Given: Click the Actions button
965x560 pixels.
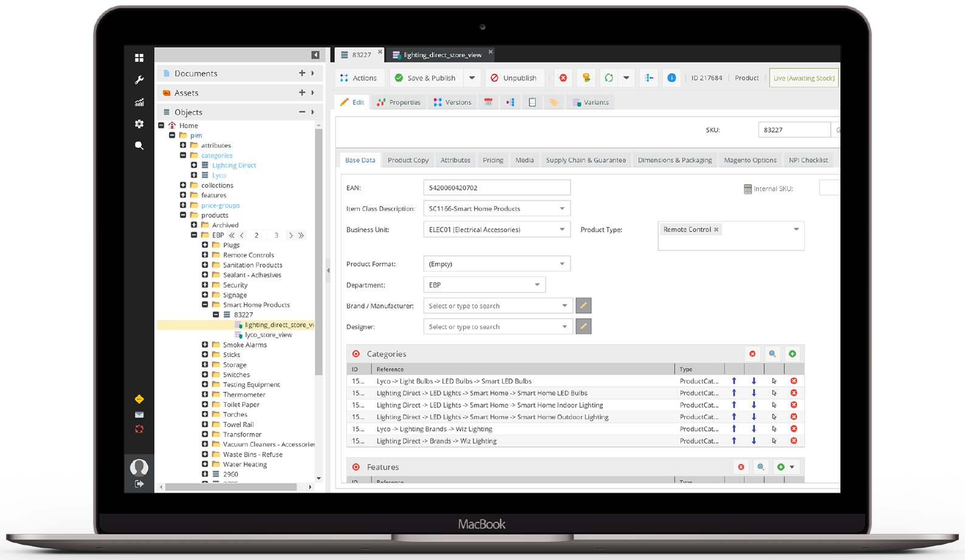Looking at the screenshot, I should tap(359, 78).
